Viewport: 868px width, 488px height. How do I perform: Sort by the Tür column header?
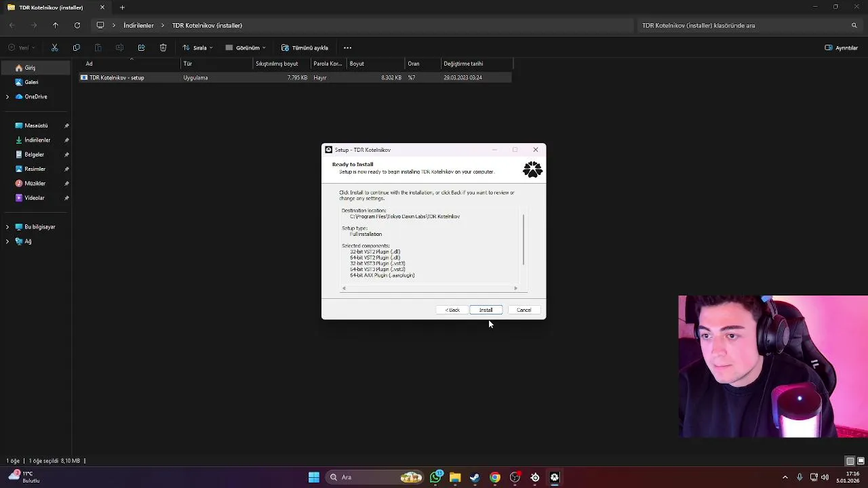217,64
